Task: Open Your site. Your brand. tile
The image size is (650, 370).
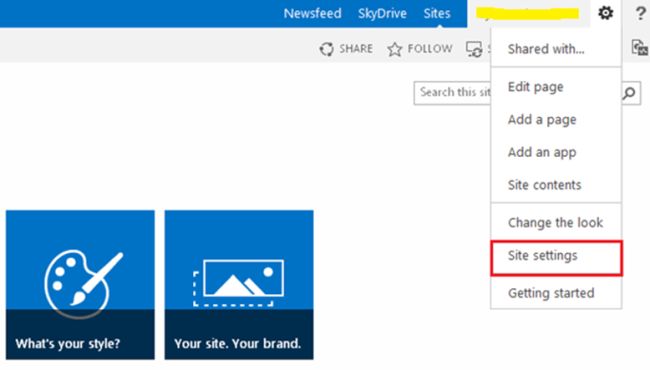Action: click(239, 285)
